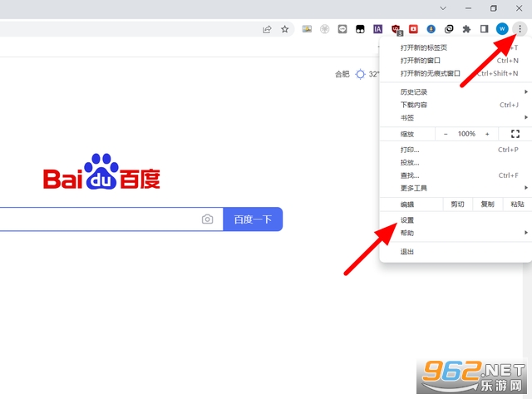The width and height of the screenshot is (532, 399).
Task: Increase zoom with the plus button
Action: tap(487, 134)
